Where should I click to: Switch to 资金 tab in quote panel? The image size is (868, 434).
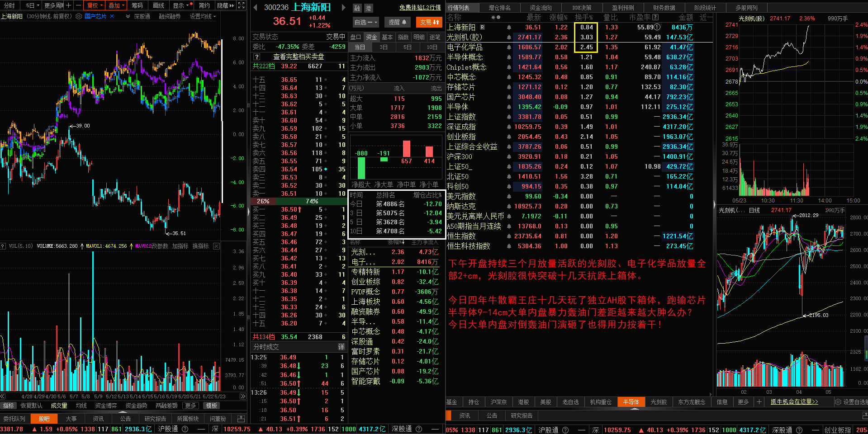coord(371,37)
